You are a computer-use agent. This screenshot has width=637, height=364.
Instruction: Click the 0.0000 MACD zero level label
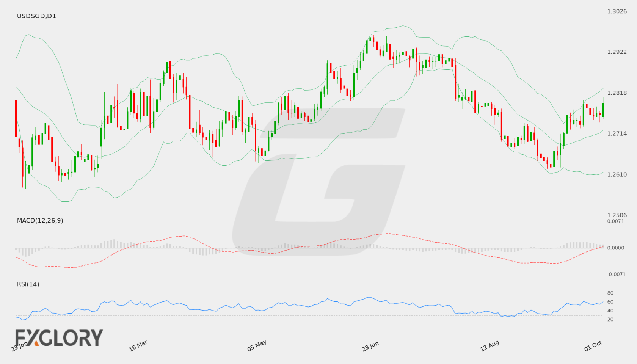point(615,248)
